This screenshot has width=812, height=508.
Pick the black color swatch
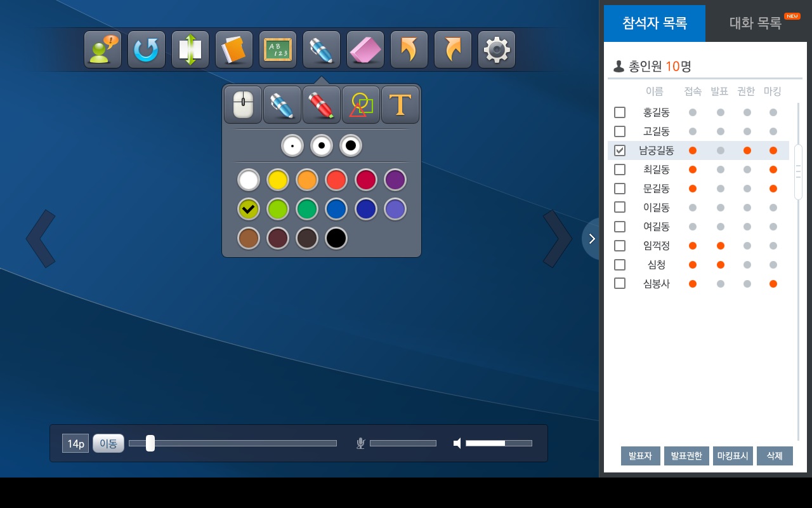point(336,238)
